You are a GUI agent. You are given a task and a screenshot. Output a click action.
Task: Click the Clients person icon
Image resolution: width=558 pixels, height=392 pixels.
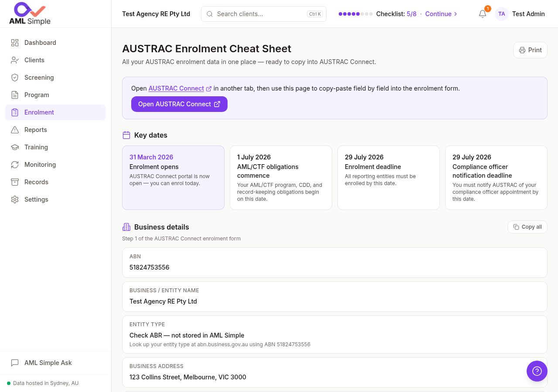point(15,60)
